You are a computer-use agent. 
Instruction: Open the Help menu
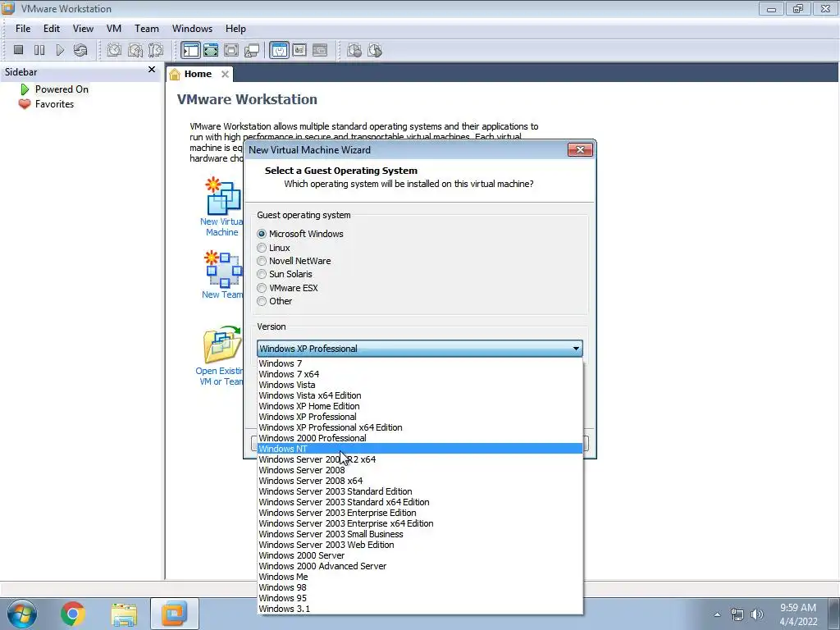coord(235,29)
